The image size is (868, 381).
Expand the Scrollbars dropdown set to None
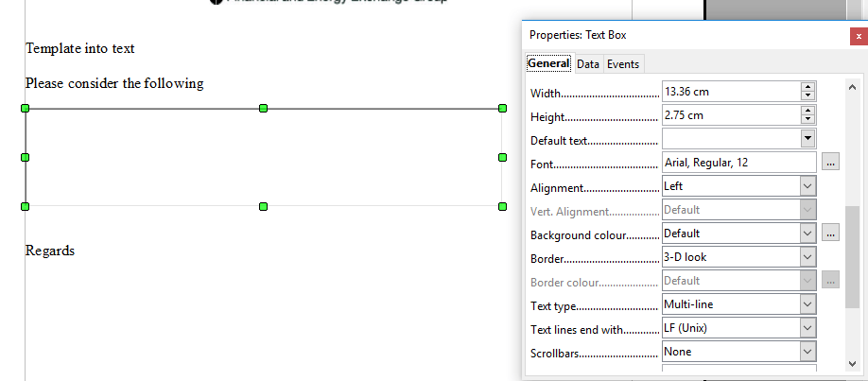click(x=807, y=352)
